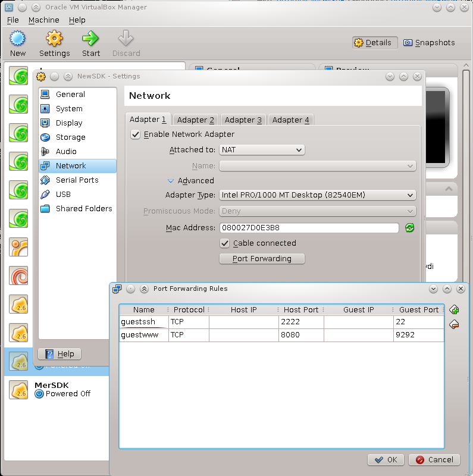Image resolution: width=473 pixels, height=476 pixels.
Task: Select Serial Ports in settings sidebar
Action: pos(78,180)
